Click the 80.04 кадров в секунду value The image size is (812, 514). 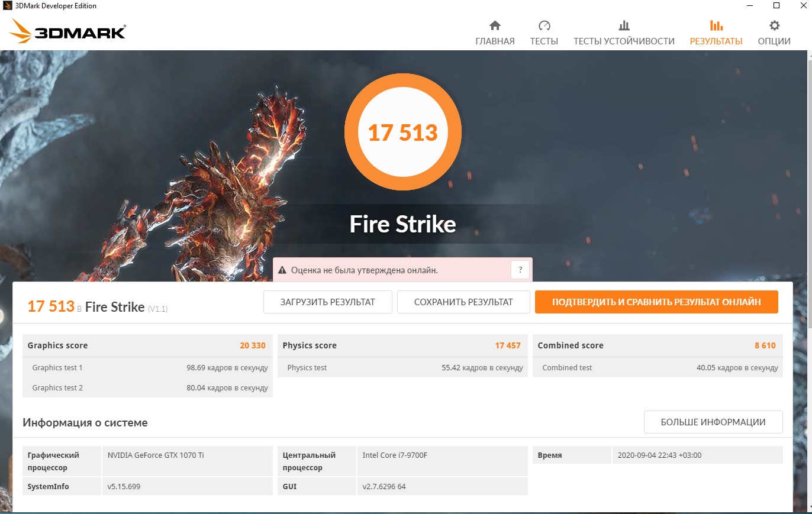227,388
